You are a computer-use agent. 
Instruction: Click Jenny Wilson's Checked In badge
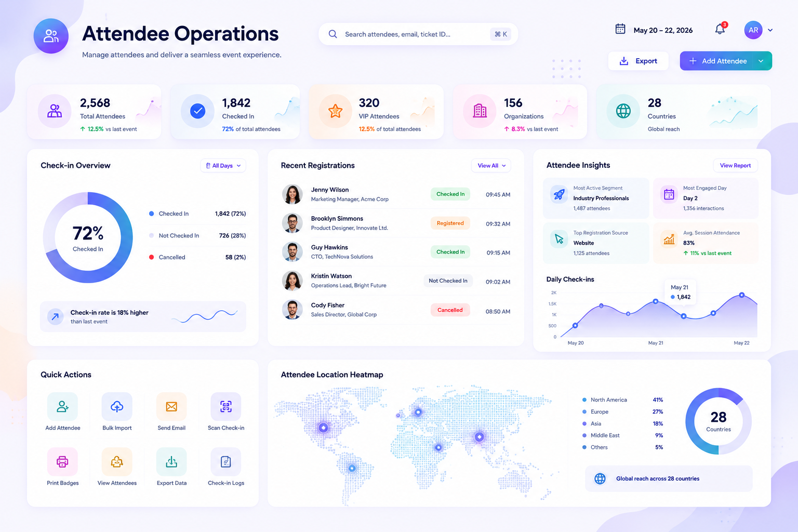pyautogui.click(x=450, y=194)
